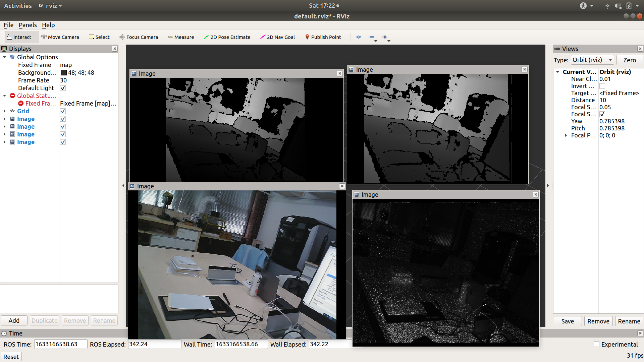
Task: Enable the Experimental checkbox
Action: tap(596, 344)
